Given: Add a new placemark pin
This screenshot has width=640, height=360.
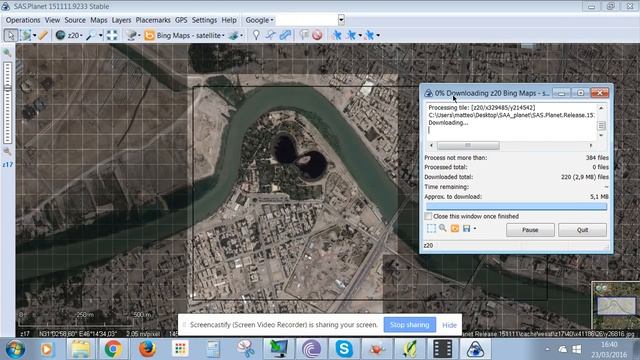Looking at the screenshot, I should point(256,36).
